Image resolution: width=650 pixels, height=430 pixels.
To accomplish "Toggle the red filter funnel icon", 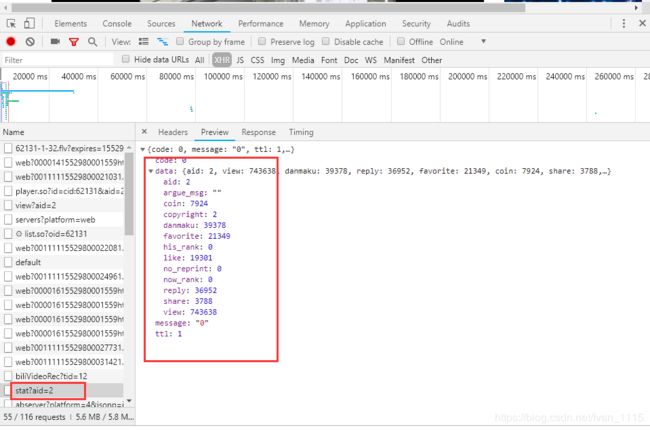I will 74,42.
